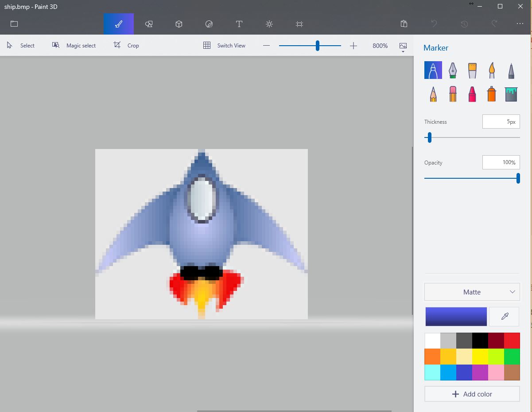Select the Text tool

[239, 24]
